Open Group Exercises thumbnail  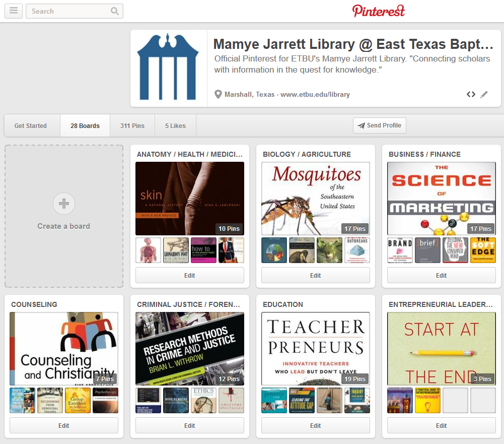[x=78, y=401]
